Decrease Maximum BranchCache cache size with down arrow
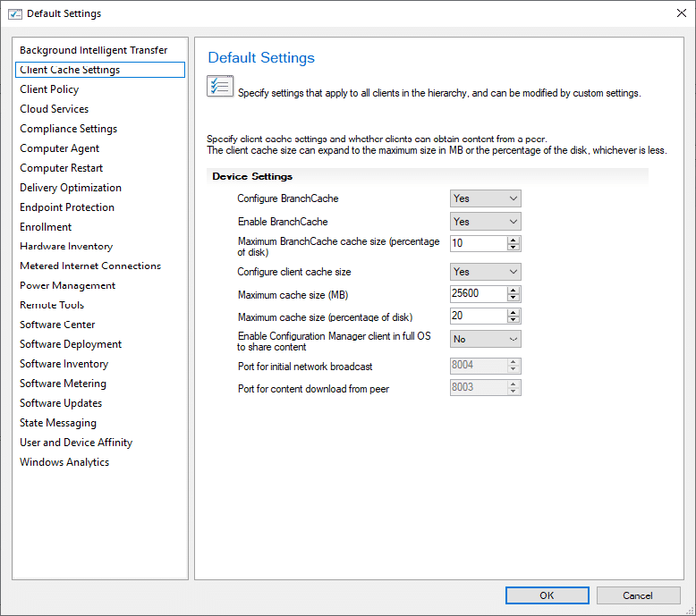Image resolution: width=696 pixels, height=616 pixels. 514,248
